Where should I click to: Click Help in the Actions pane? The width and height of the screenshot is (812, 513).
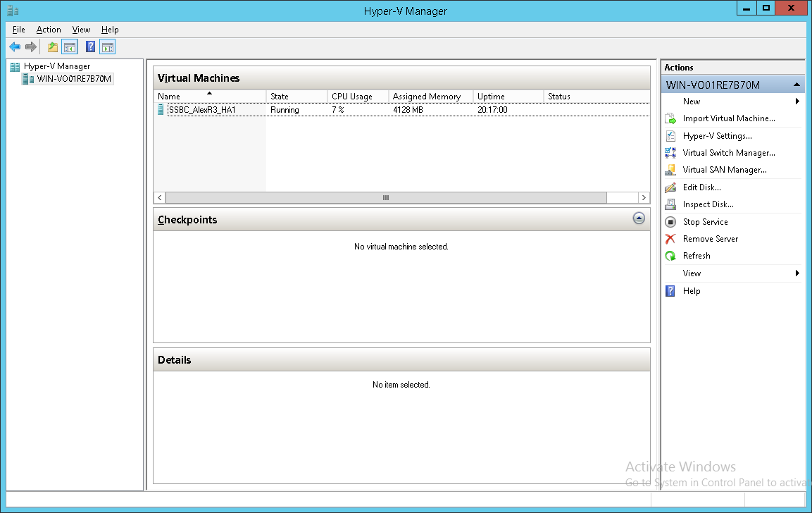pyautogui.click(x=691, y=291)
